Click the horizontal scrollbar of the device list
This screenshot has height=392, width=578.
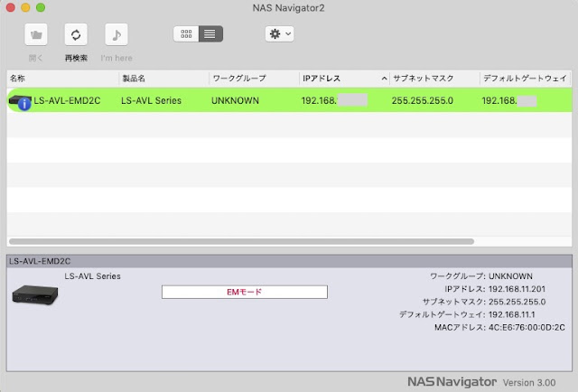coord(241,241)
